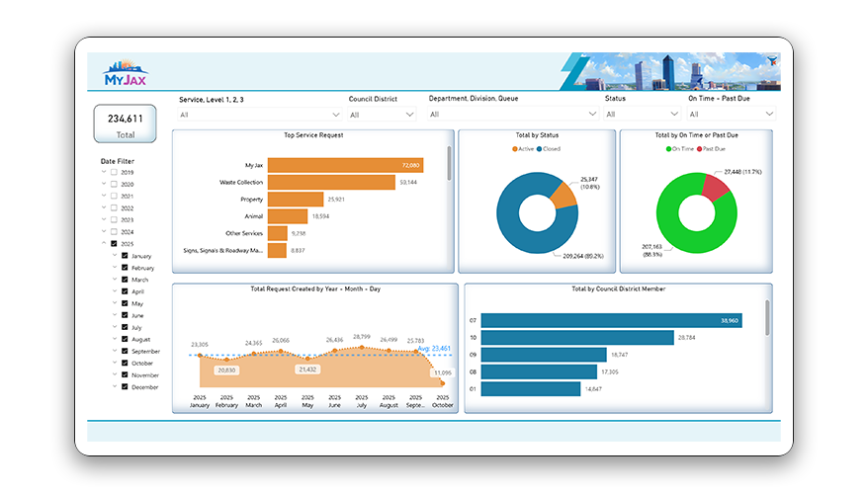The width and height of the screenshot is (868, 494).
Task: Click the 234,611 Total card
Action: click(x=126, y=125)
